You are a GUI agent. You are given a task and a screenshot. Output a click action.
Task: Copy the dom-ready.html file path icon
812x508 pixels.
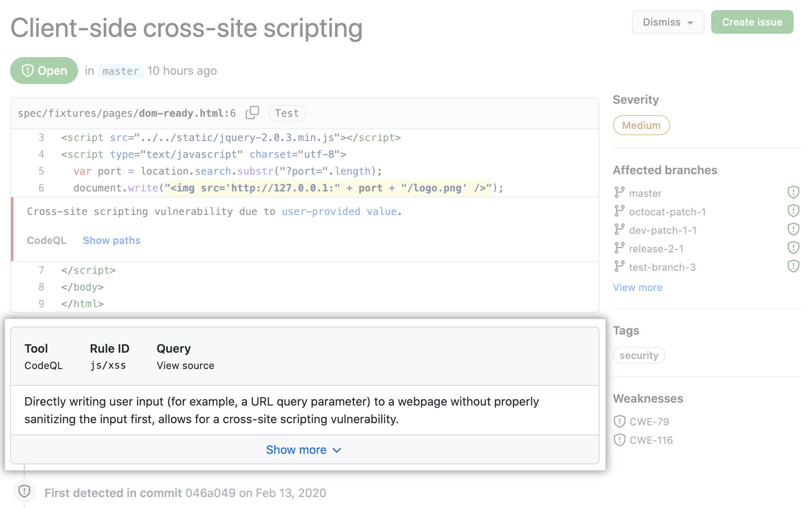[252, 113]
